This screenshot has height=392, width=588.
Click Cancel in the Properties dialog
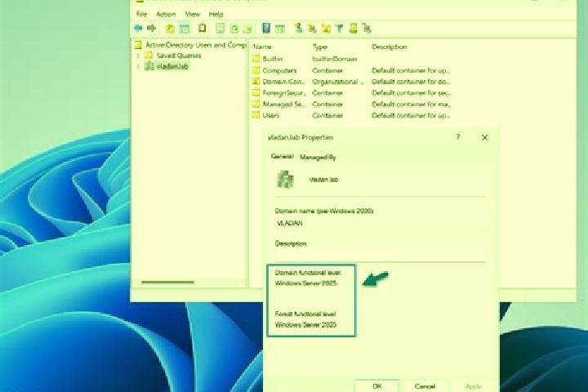point(425,386)
